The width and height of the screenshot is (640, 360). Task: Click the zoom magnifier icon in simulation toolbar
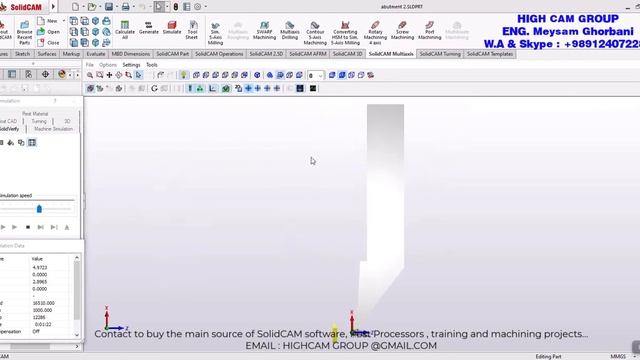pyautogui.click(x=90, y=75)
